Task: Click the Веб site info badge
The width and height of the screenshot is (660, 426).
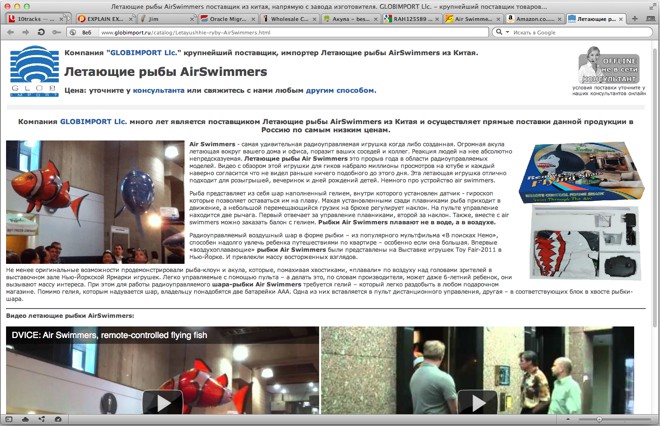Action: [x=82, y=32]
